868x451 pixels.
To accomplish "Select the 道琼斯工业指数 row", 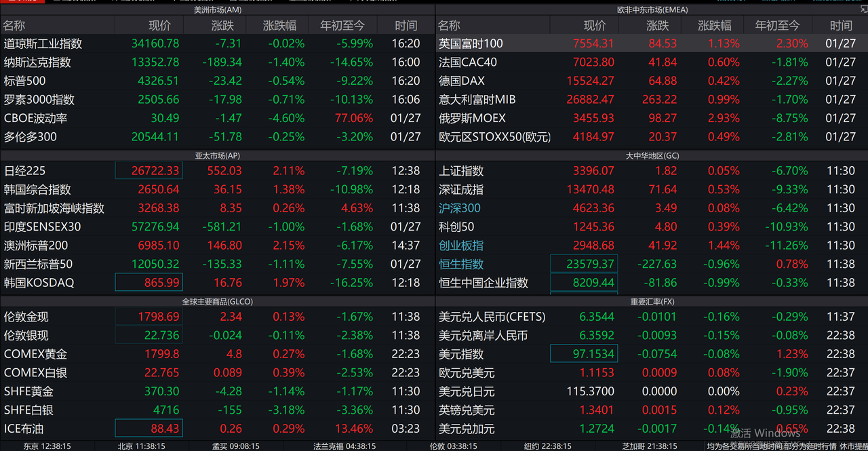I will point(43,43).
